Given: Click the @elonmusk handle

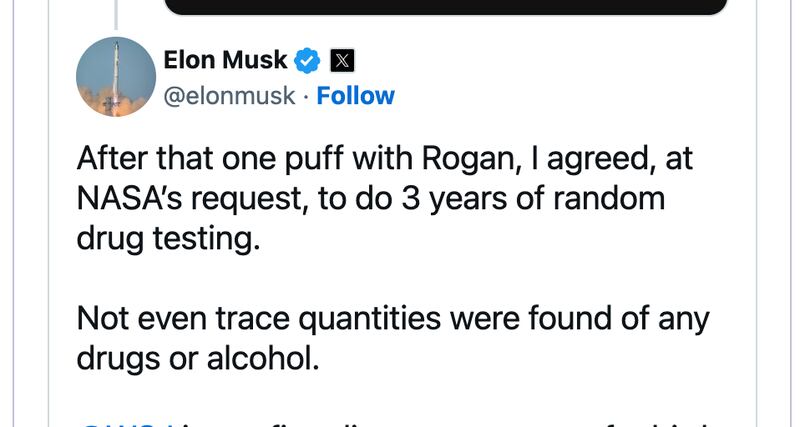Looking at the screenshot, I should click(230, 95).
